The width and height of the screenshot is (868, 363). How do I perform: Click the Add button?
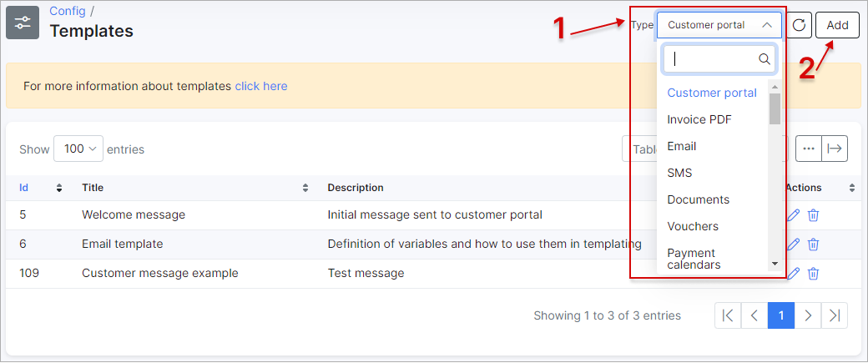pos(837,25)
